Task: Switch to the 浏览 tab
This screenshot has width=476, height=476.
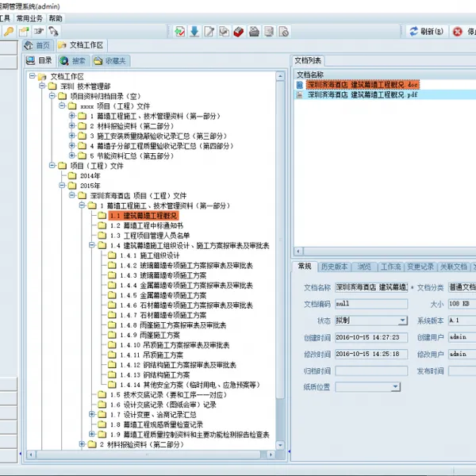Action: click(x=363, y=267)
